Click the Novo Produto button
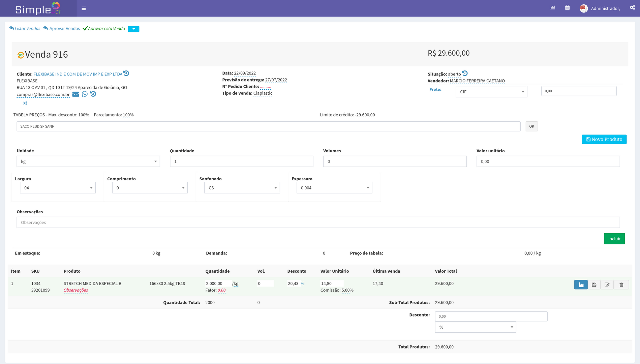Screen dimensions: 640x364 [x=604, y=140]
